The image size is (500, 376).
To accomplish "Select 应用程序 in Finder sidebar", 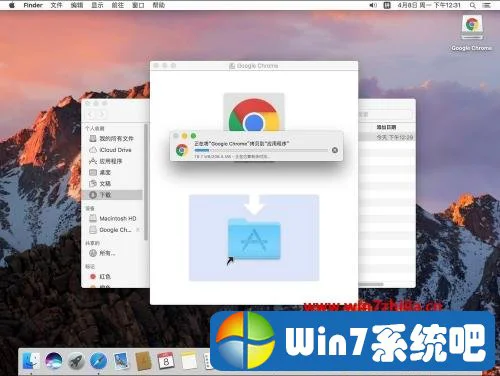I will (x=113, y=161).
